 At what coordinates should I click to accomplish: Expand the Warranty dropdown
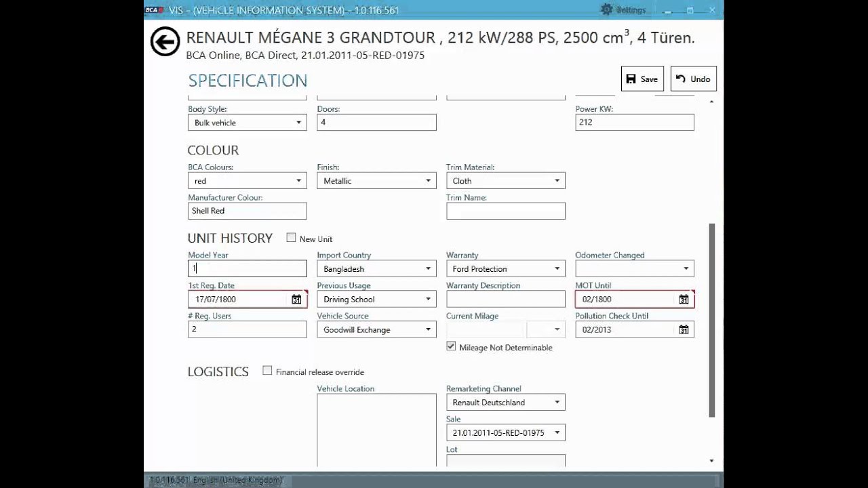tap(505, 269)
